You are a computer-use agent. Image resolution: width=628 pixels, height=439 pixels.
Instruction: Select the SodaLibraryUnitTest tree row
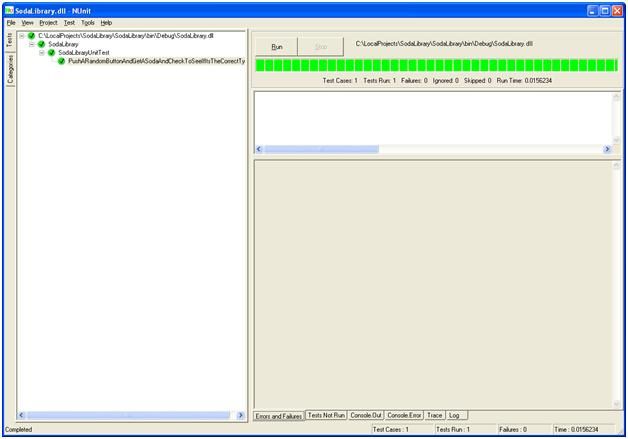click(x=84, y=52)
